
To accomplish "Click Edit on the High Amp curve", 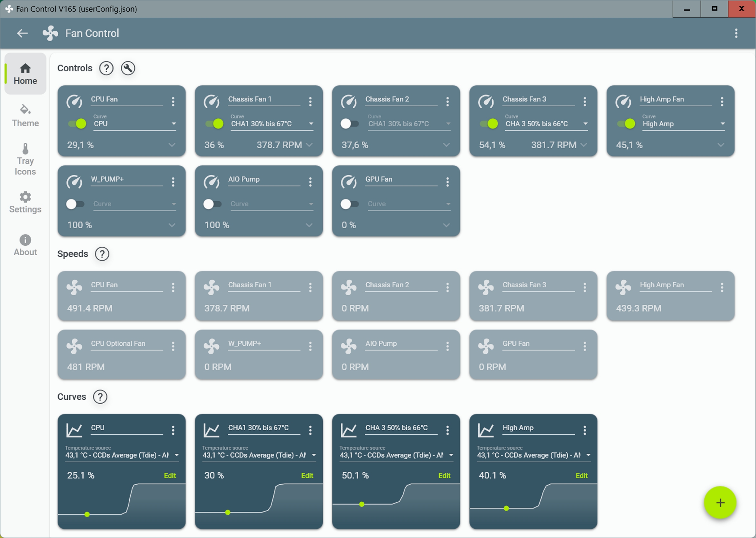I will tap(581, 476).
